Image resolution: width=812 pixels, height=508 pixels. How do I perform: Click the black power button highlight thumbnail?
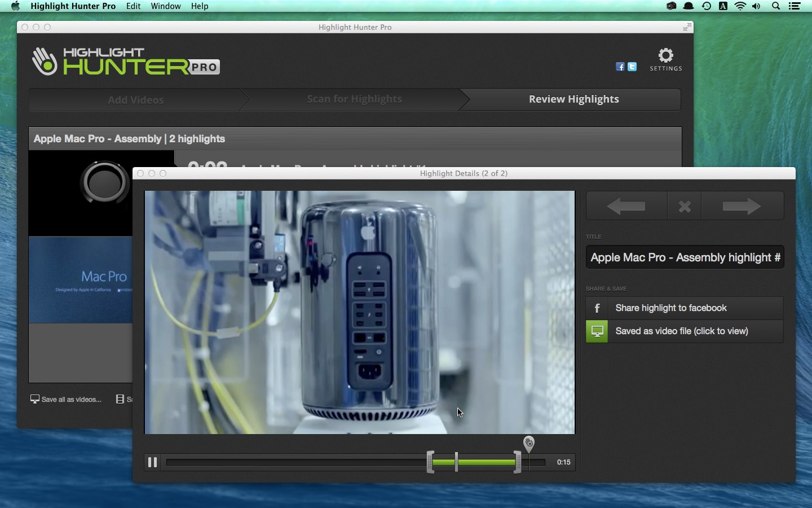coord(81,193)
